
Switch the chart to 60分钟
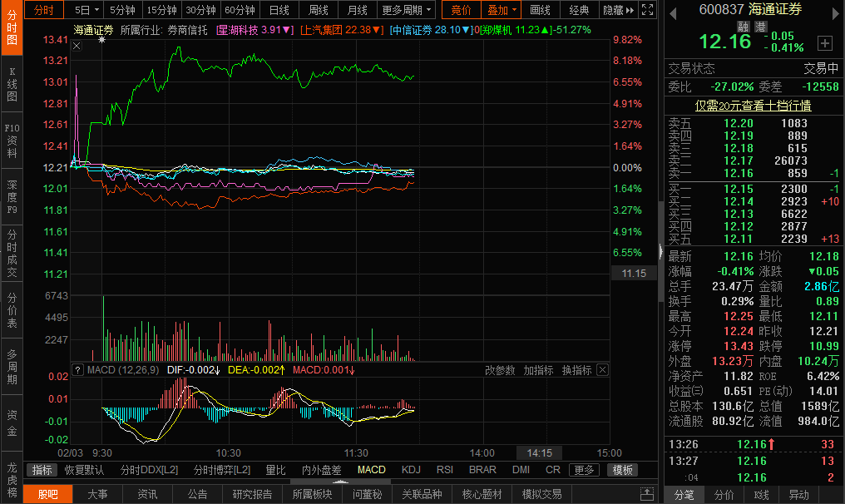(240, 10)
